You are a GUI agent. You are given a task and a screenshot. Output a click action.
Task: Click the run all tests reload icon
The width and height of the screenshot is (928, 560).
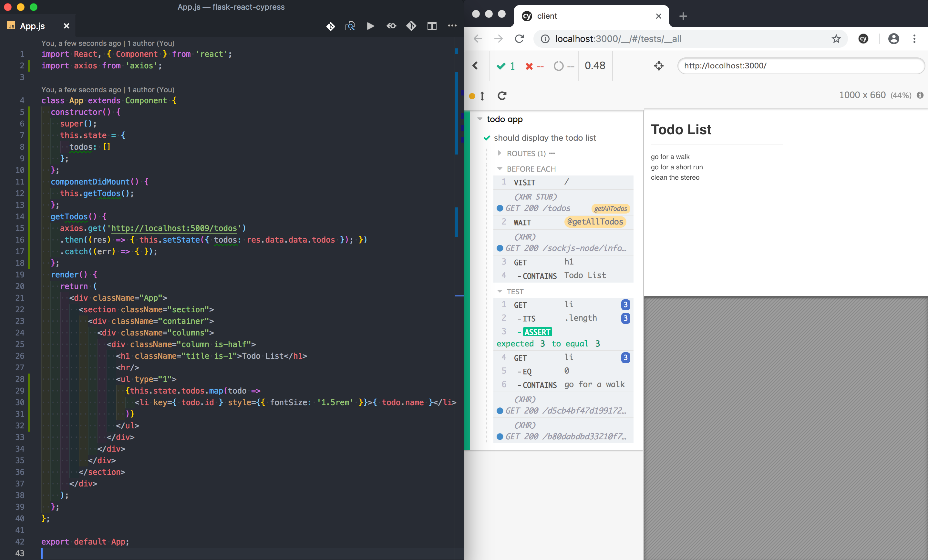point(502,95)
